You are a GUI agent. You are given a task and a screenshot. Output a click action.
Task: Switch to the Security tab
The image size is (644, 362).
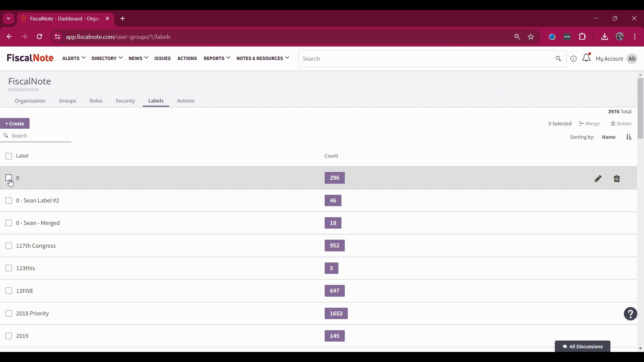[125, 101]
